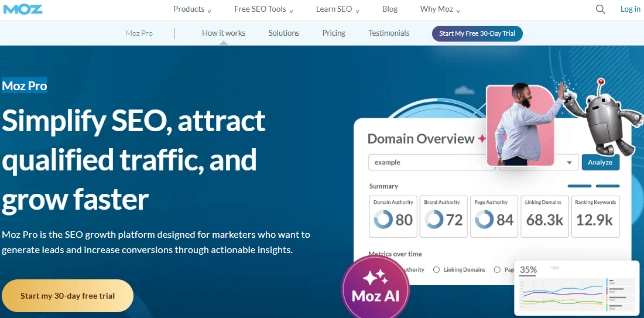Click the Linking Domains 68.3k card
This screenshot has height=318, width=644.
(544, 217)
